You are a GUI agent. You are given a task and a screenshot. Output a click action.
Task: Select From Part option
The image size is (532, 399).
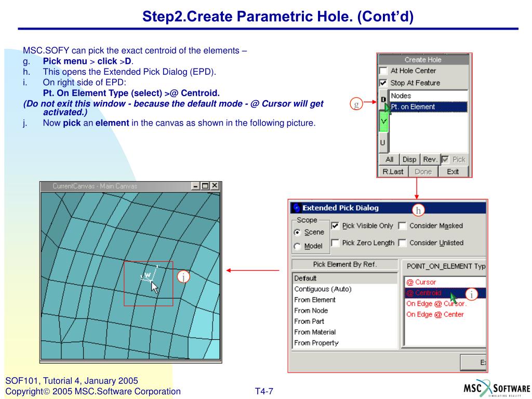pos(345,321)
